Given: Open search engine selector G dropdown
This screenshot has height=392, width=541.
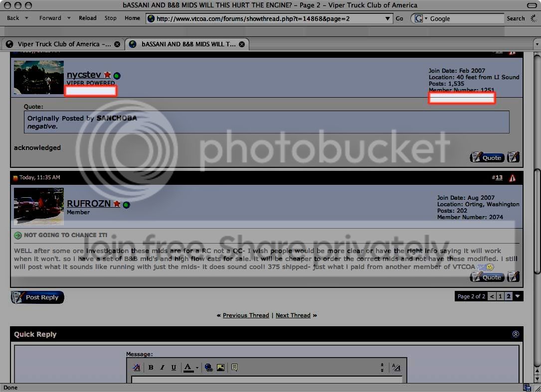Looking at the screenshot, I should pyautogui.click(x=421, y=18).
